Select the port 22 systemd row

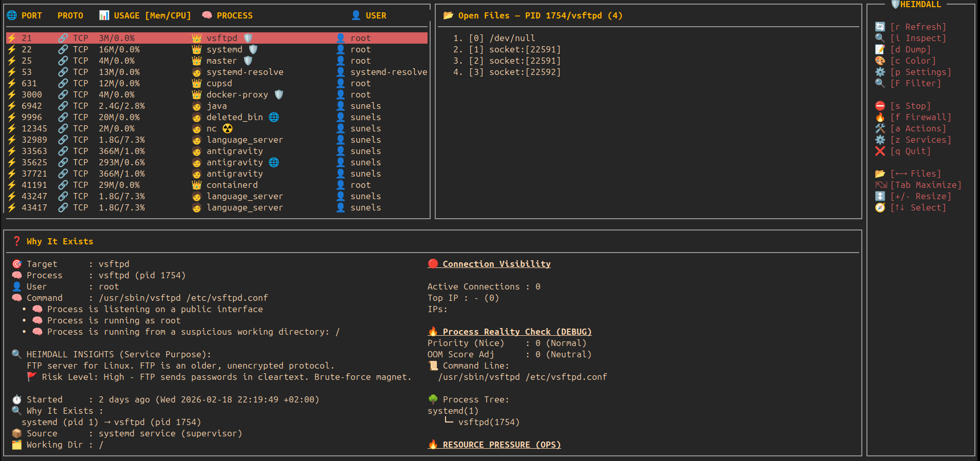pyautogui.click(x=216, y=49)
